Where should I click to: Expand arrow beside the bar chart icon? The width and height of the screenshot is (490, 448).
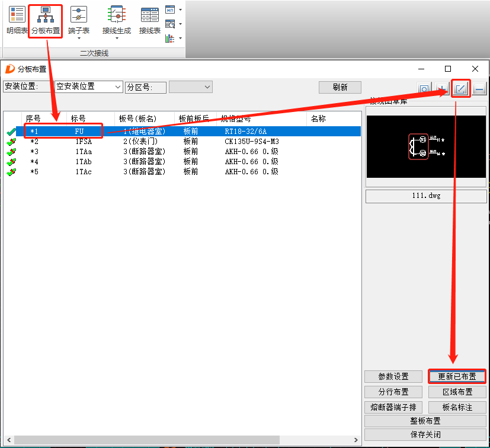click(x=180, y=38)
